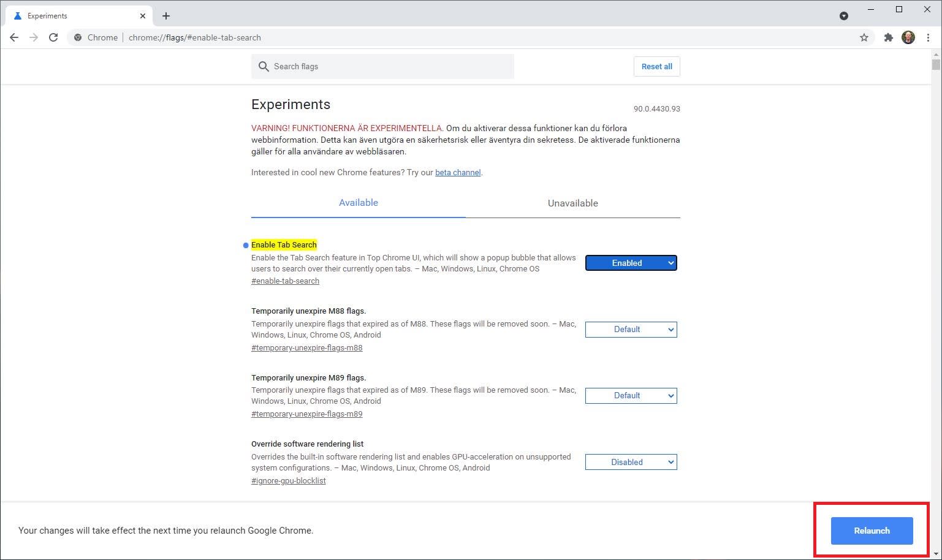The height and width of the screenshot is (560, 942).
Task: Open Temporarily unexpire M88 flags dropdown
Action: click(631, 329)
